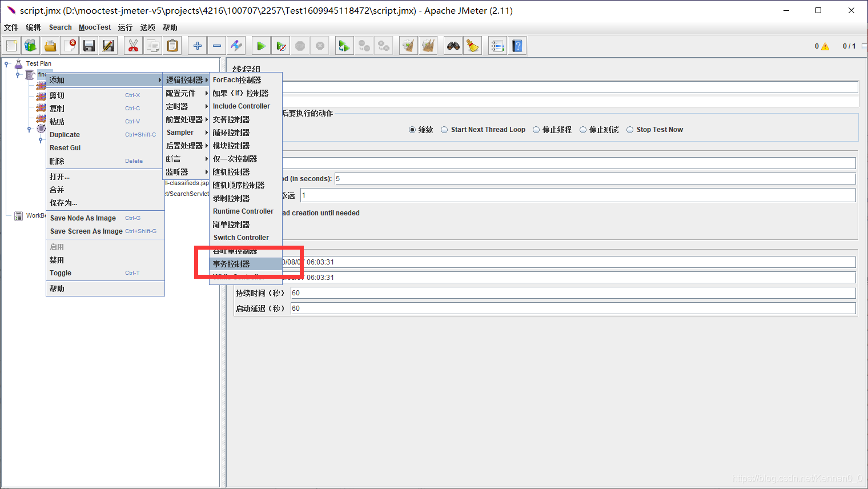Expand 前置处理器 submenu
Viewport: 868px width, 489px height.
[x=186, y=119]
